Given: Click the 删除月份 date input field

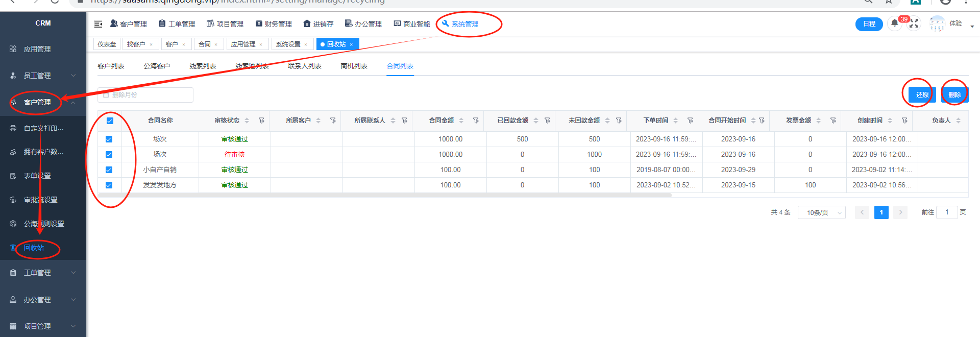Looking at the screenshot, I should pos(145,95).
